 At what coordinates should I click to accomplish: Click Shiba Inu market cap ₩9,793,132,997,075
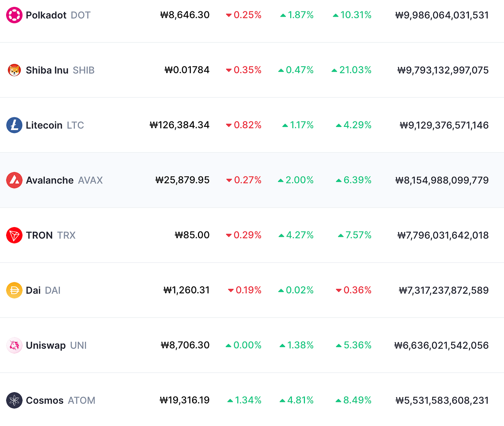[x=443, y=70]
